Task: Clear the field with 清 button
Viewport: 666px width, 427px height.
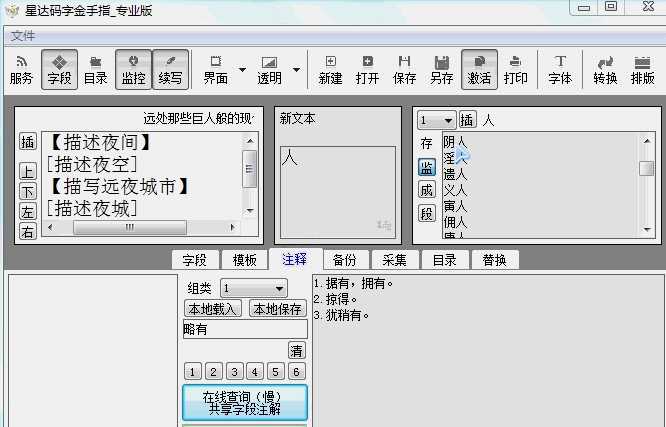Action: point(296,351)
